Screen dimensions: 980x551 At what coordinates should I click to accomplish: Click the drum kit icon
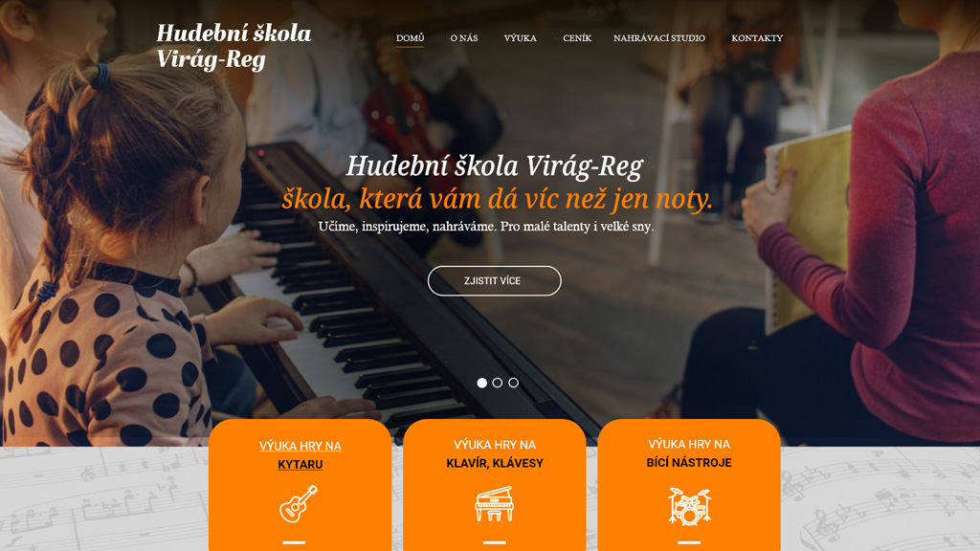(x=689, y=507)
